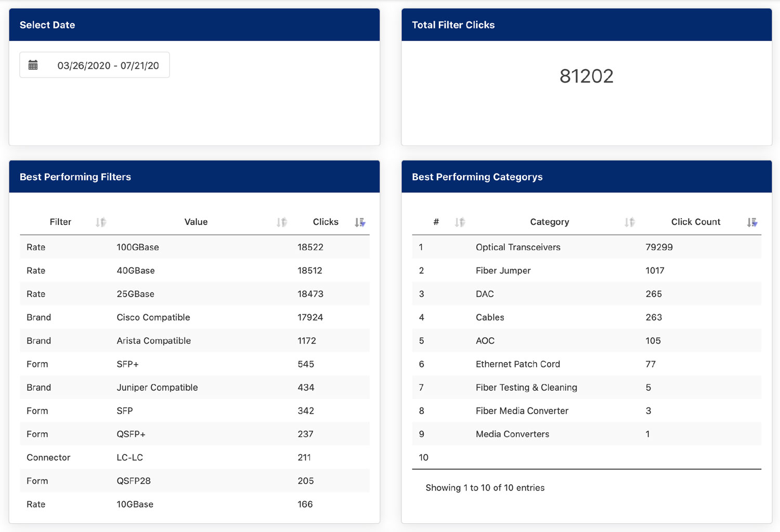The height and width of the screenshot is (532, 780).
Task: Sort categories by # column sort icon
Action: point(460,222)
